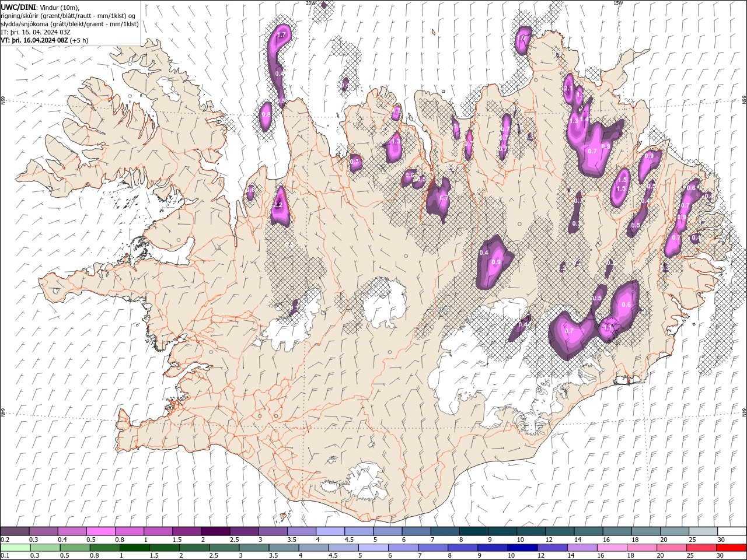Image resolution: width=747 pixels, height=560 pixels.
Task: Click the upper legend swatch between 0.2 and 0.3
Action: [15, 531]
